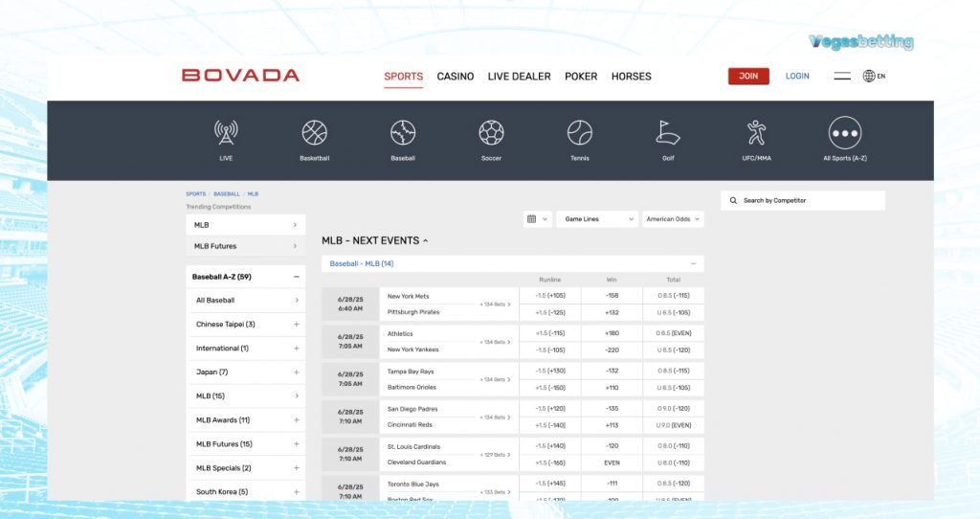Select Padres game U 9.0 (EVEN) total
980x519 pixels.
[673, 425]
